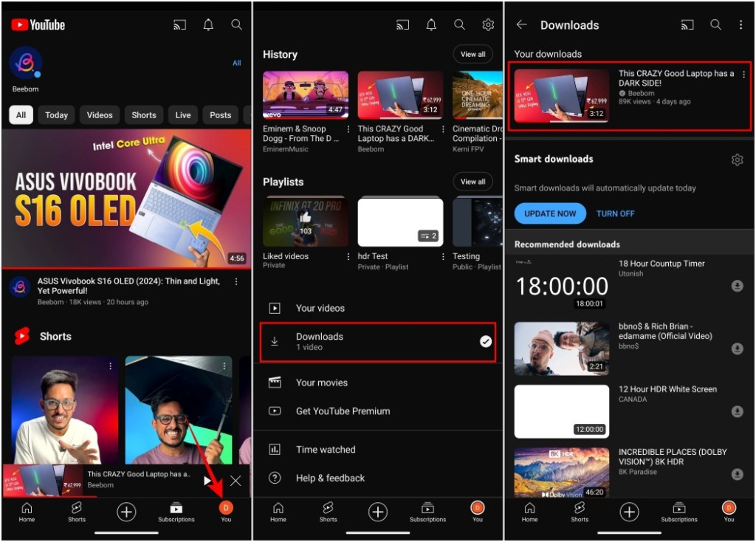
Task: Open downloaded CRAZY Good Laptop video thumbnail
Action: (562, 95)
